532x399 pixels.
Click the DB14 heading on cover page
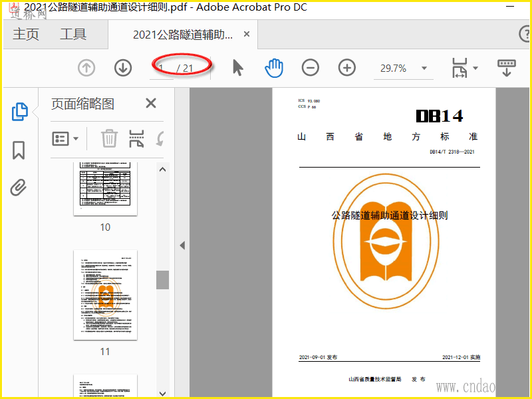pyautogui.click(x=440, y=116)
